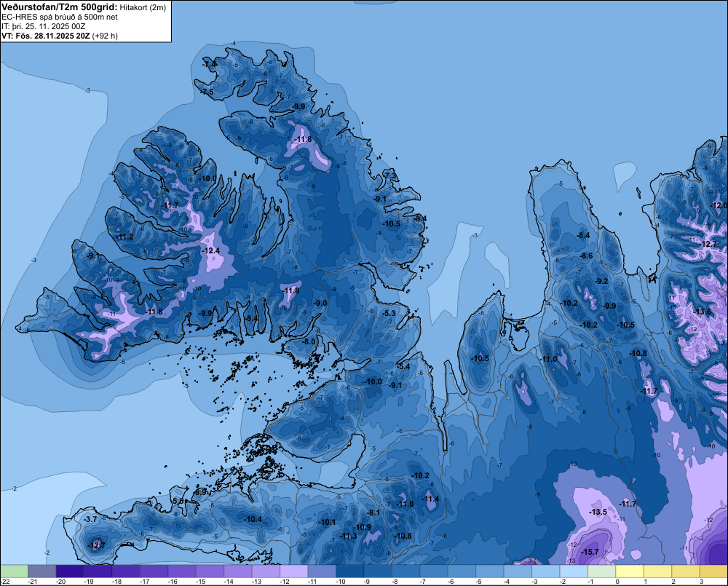Click the legend swatch above the -9 label
728x586 pixels.
click(378, 571)
